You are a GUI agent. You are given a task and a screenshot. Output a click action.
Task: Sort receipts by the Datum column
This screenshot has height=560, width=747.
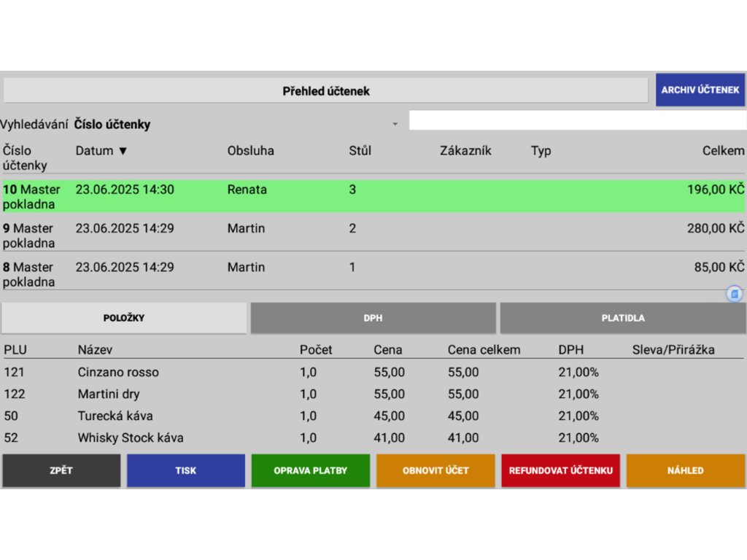[101, 151]
